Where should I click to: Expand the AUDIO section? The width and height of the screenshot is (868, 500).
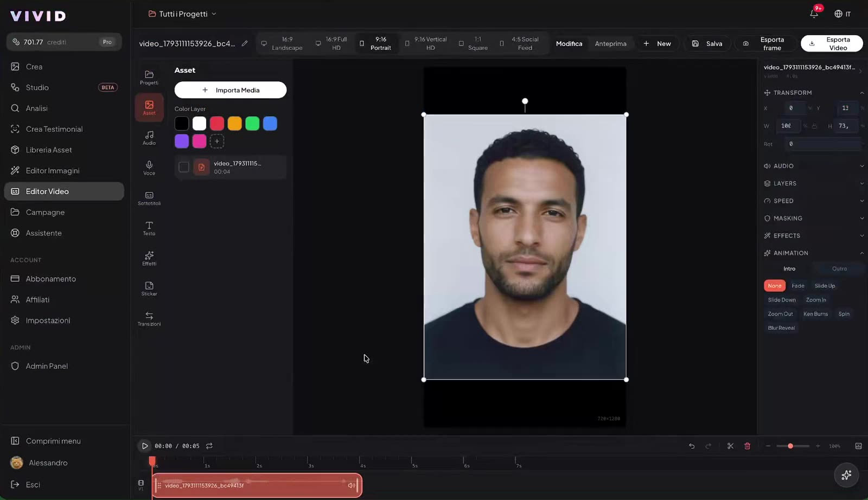(813, 166)
